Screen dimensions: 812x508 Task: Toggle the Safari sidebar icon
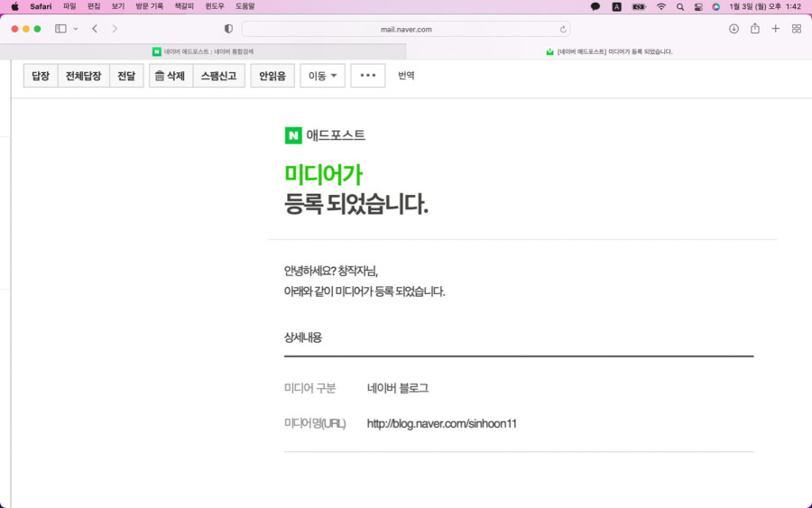click(x=60, y=29)
